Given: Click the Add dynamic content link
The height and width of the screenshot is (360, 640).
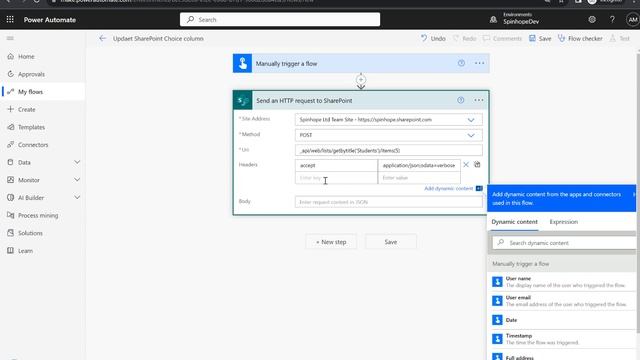Looking at the screenshot, I should tap(448, 189).
